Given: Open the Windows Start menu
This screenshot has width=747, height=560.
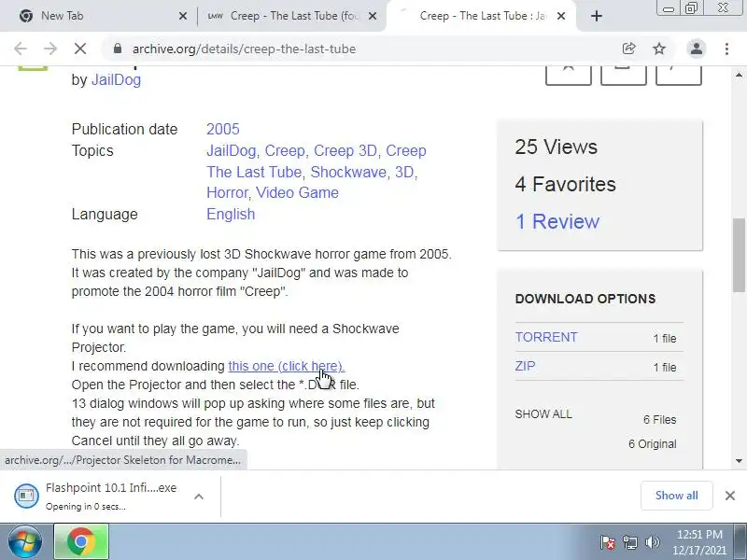Looking at the screenshot, I should tap(25, 542).
